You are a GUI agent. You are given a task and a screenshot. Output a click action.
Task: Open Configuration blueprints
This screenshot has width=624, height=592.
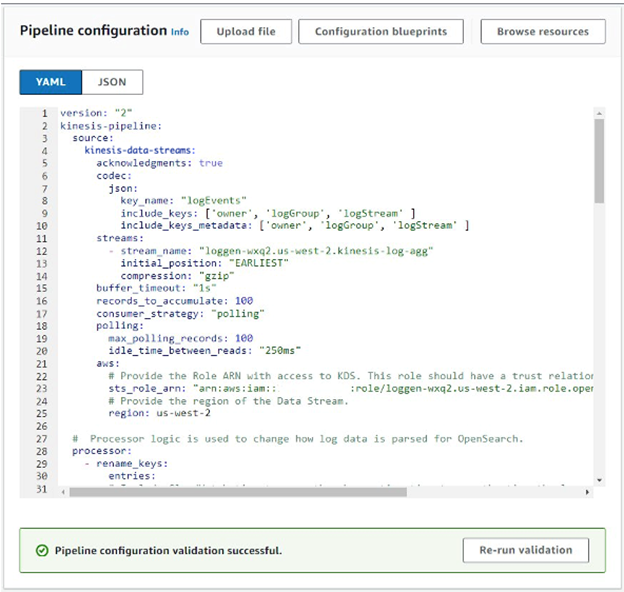click(381, 31)
